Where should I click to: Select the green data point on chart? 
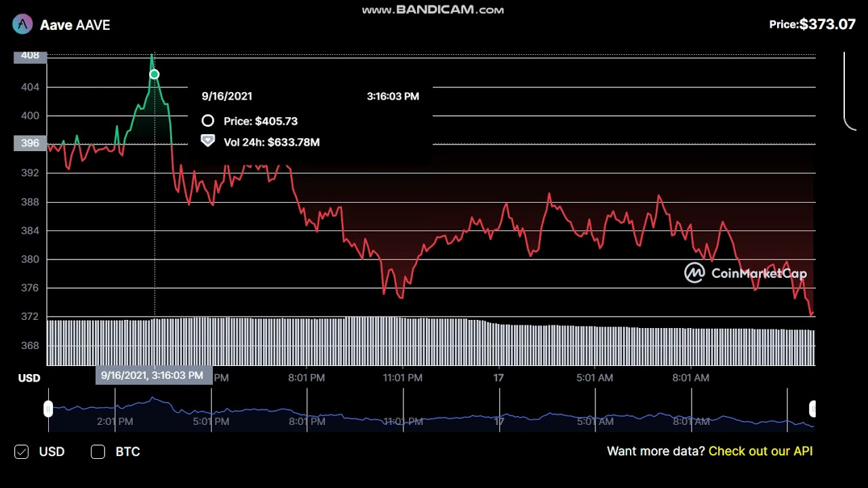click(154, 75)
